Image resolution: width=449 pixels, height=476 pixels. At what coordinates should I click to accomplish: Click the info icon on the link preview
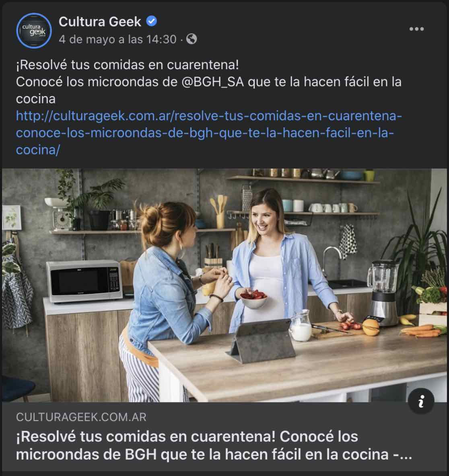coord(421,401)
